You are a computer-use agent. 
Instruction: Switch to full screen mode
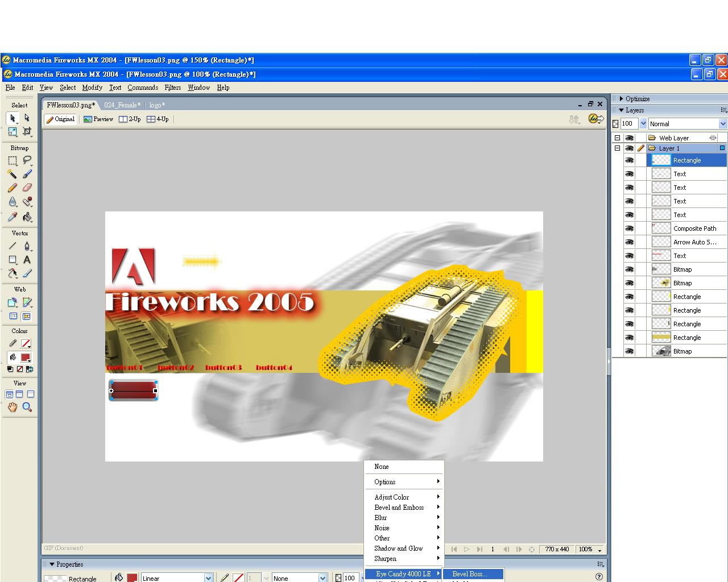point(31,394)
